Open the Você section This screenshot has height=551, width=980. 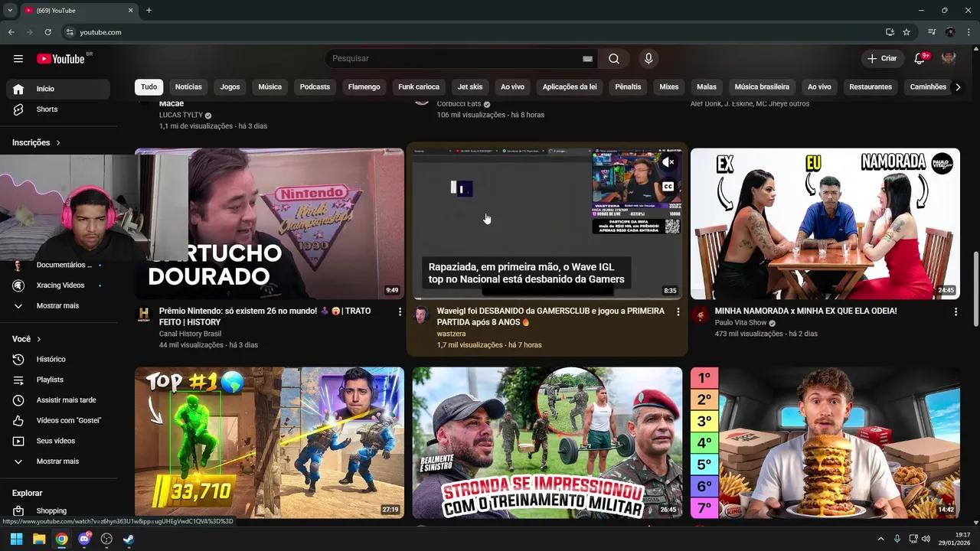[x=26, y=339]
